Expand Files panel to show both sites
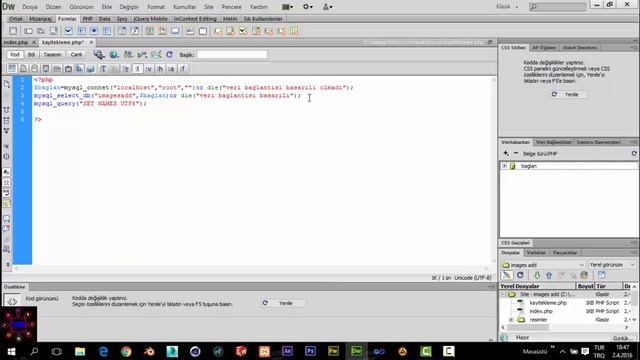 (602, 276)
